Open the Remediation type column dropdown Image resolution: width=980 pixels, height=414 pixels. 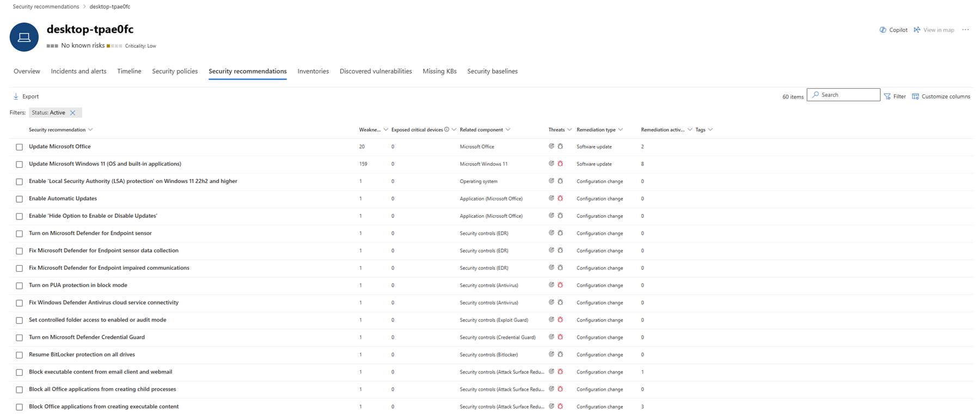click(x=620, y=130)
